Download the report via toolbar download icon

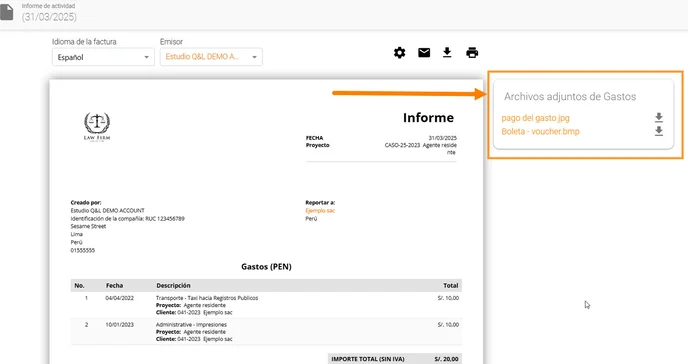(x=447, y=53)
